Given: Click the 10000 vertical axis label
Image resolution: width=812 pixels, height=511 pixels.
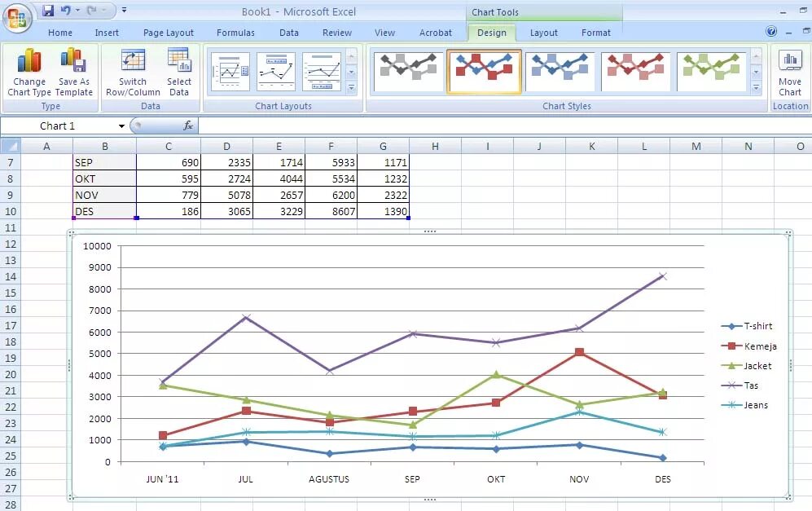Looking at the screenshot, I should pos(98,246).
